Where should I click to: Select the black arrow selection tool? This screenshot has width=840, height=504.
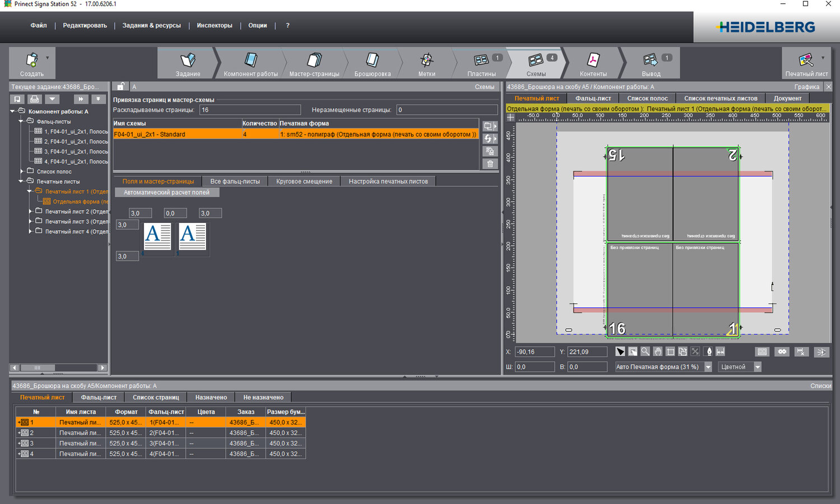coord(620,352)
